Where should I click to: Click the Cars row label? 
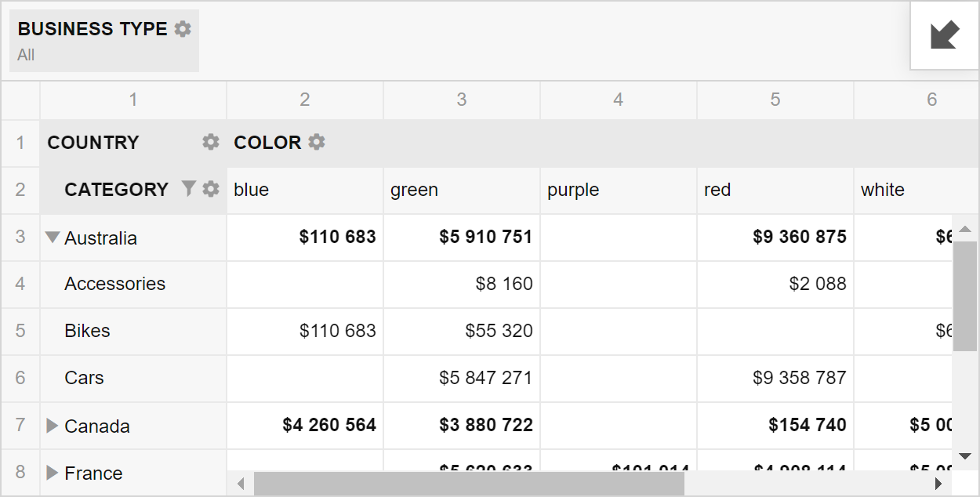click(85, 378)
